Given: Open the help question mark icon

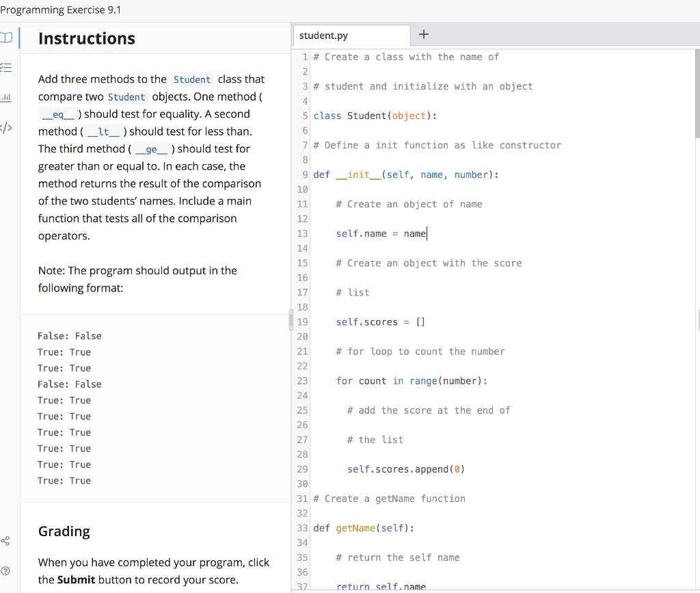Looking at the screenshot, I should [7, 570].
